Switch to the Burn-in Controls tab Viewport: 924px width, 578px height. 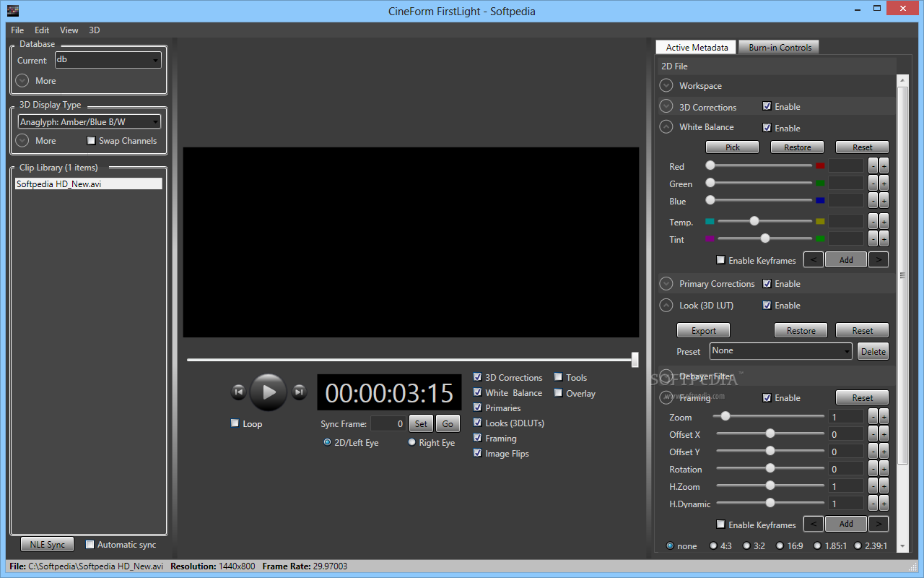point(780,47)
